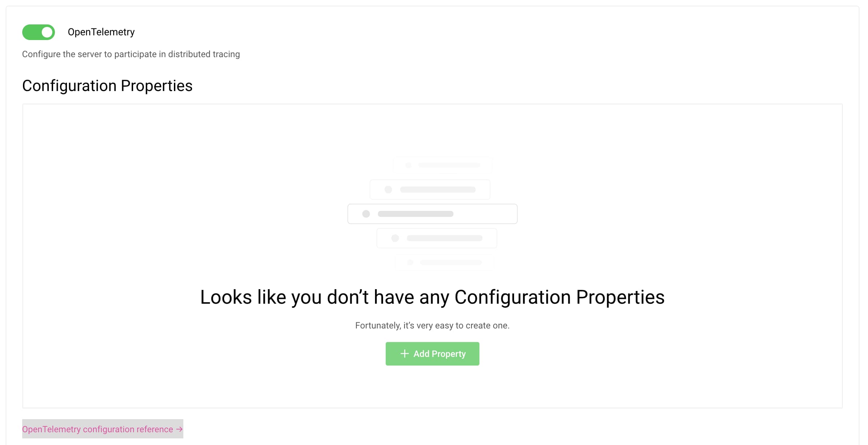Screen dimensions: 868x445
Task: Click the arrow icon after configuration reference
Action: pyautogui.click(x=179, y=429)
